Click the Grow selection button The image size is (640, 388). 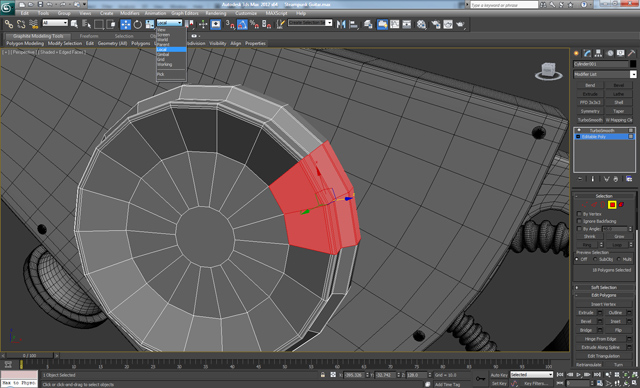[x=619, y=237]
